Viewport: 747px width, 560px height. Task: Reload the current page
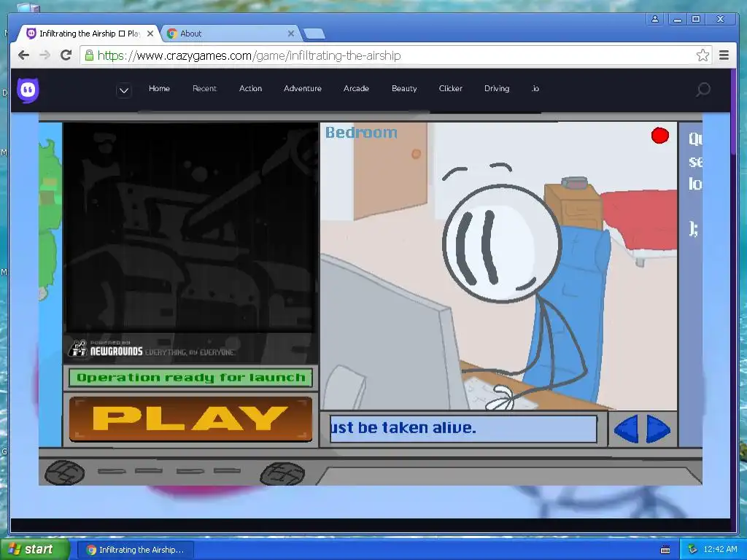coord(66,55)
